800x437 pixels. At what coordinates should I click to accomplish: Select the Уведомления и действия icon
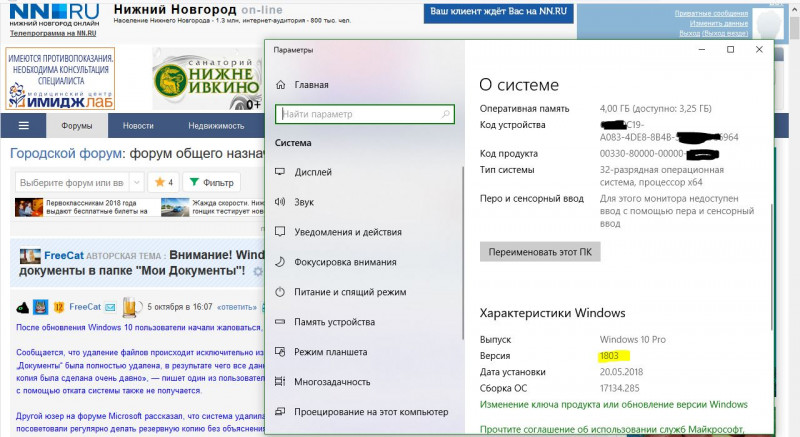tap(280, 232)
